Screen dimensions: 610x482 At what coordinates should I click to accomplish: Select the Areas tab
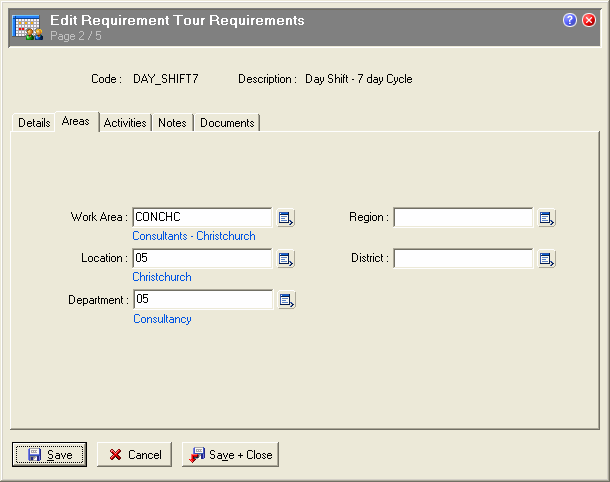[x=76, y=121]
